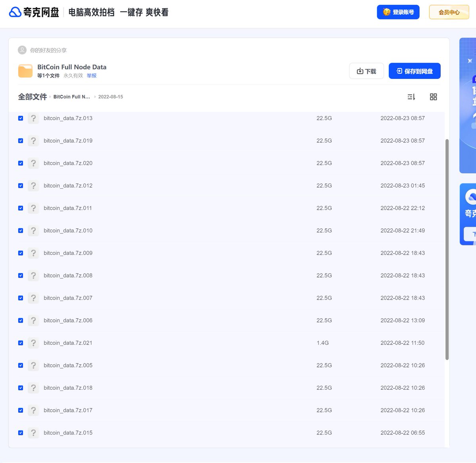Report the share via 举报 link

point(92,75)
